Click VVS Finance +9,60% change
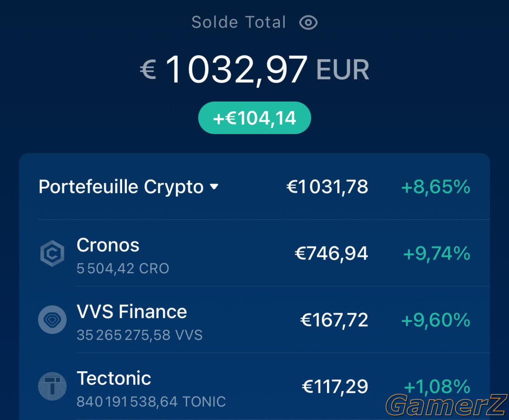Screen dimensions: 509x420 tap(436, 320)
